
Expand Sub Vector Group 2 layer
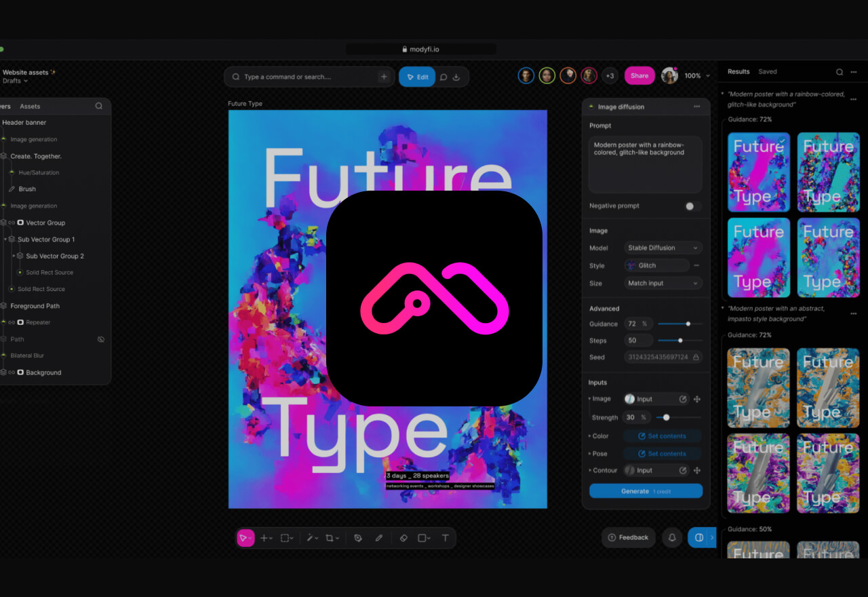point(14,256)
